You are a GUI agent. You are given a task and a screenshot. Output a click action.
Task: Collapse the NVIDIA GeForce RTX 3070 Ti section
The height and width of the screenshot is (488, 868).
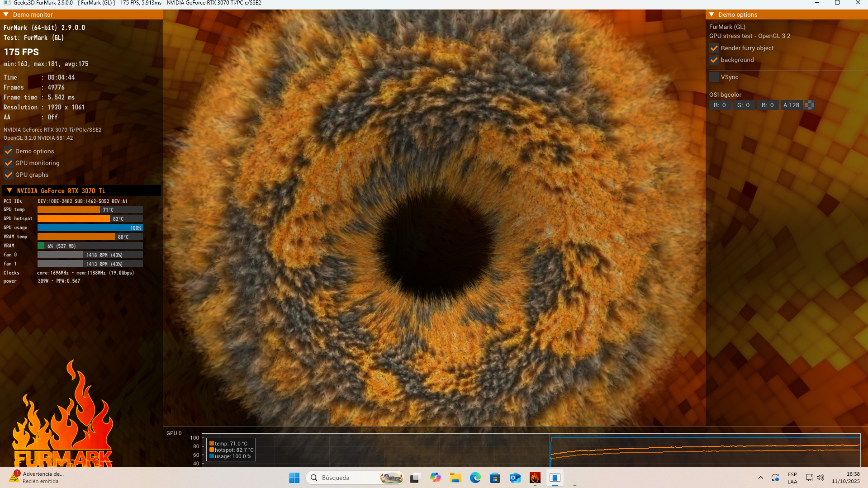(9, 190)
